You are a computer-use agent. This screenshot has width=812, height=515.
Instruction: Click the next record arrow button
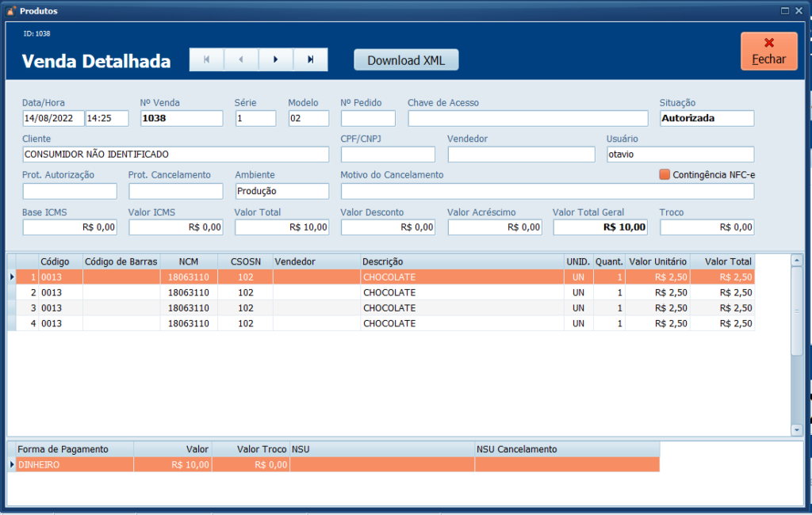pyautogui.click(x=276, y=59)
